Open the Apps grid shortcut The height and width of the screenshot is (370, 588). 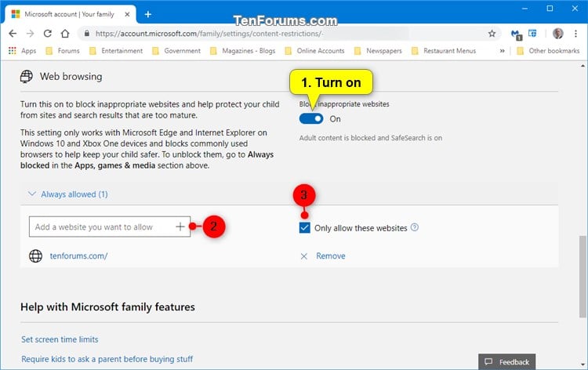22,51
